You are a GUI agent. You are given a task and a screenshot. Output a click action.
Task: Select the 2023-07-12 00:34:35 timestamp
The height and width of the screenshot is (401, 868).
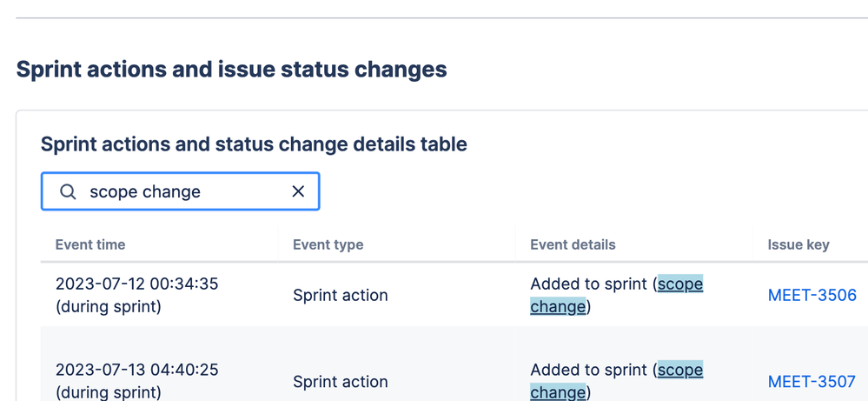[x=136, y=284]
